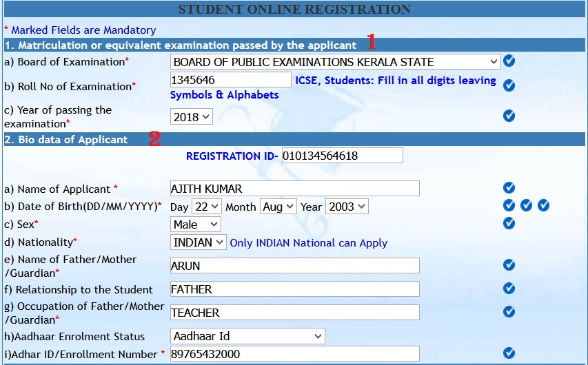Open the birth Month dropdown showing Aug
The height and width of the screenshot is (365, 588).
coord(278,207)
